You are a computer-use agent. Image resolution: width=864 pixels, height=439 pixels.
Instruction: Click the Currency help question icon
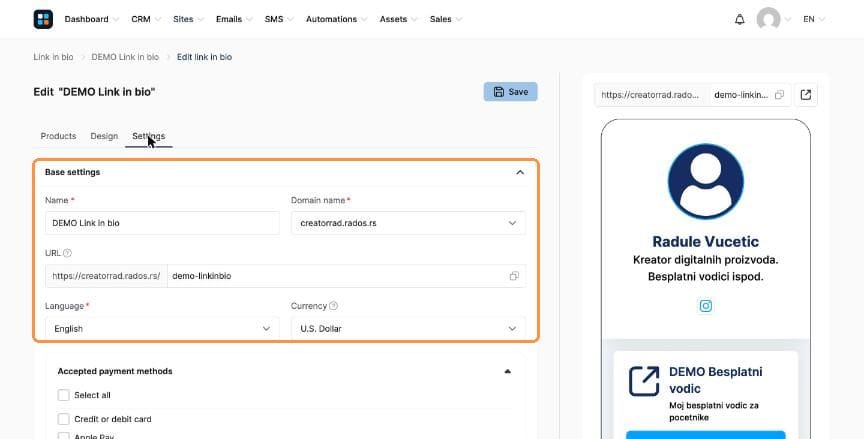click(333, 306)
